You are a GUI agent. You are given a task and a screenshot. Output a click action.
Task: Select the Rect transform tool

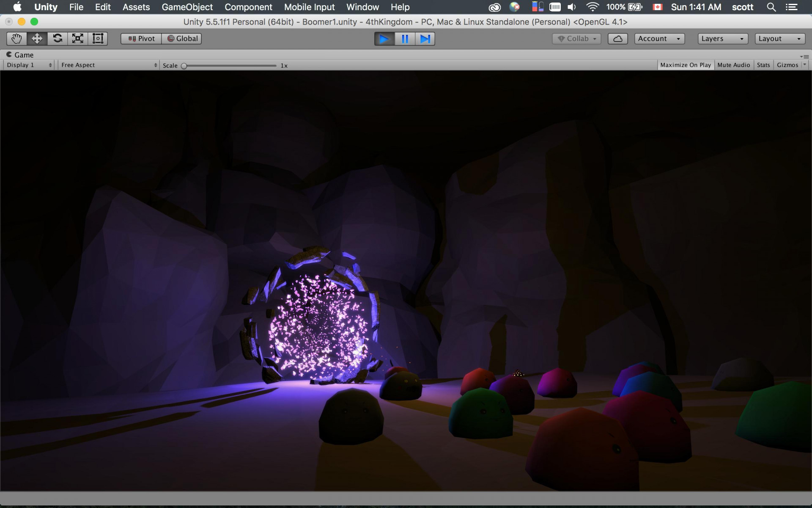(98, 39)
